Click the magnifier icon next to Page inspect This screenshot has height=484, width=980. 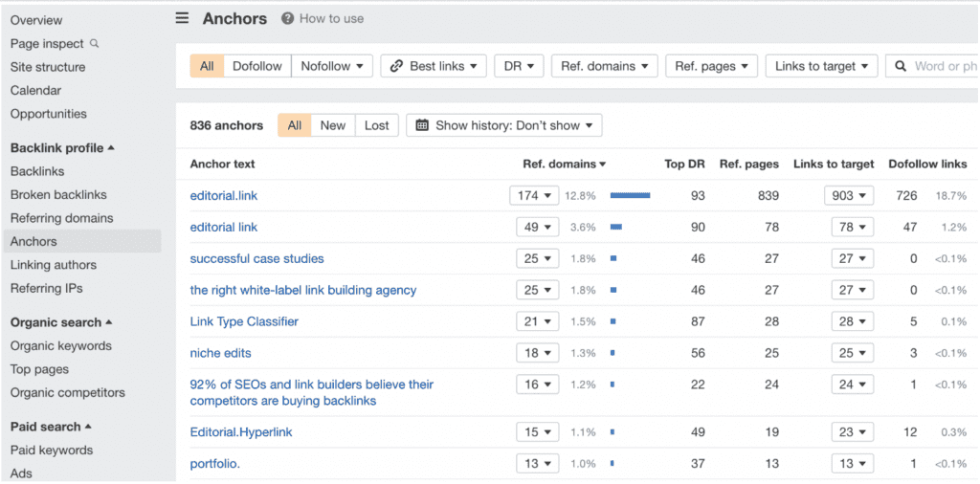pos(95,44)
